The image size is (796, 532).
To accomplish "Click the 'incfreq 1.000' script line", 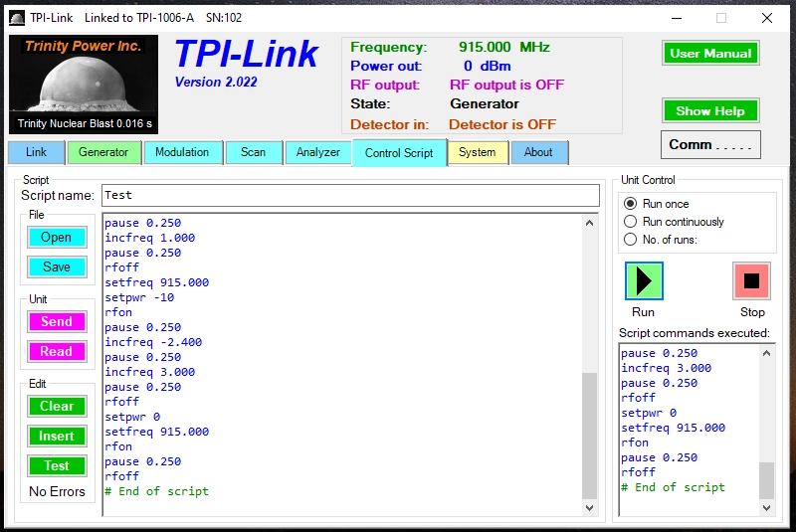I will pos(150,238).
